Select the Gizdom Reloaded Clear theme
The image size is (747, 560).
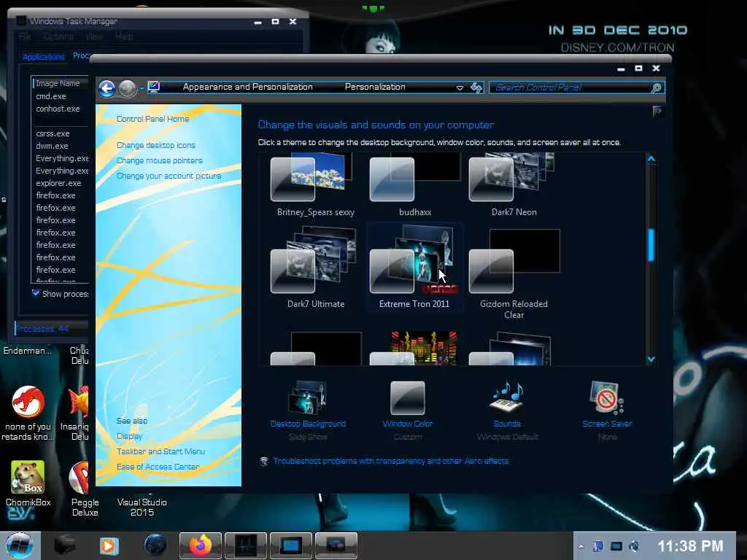point(514,273)
